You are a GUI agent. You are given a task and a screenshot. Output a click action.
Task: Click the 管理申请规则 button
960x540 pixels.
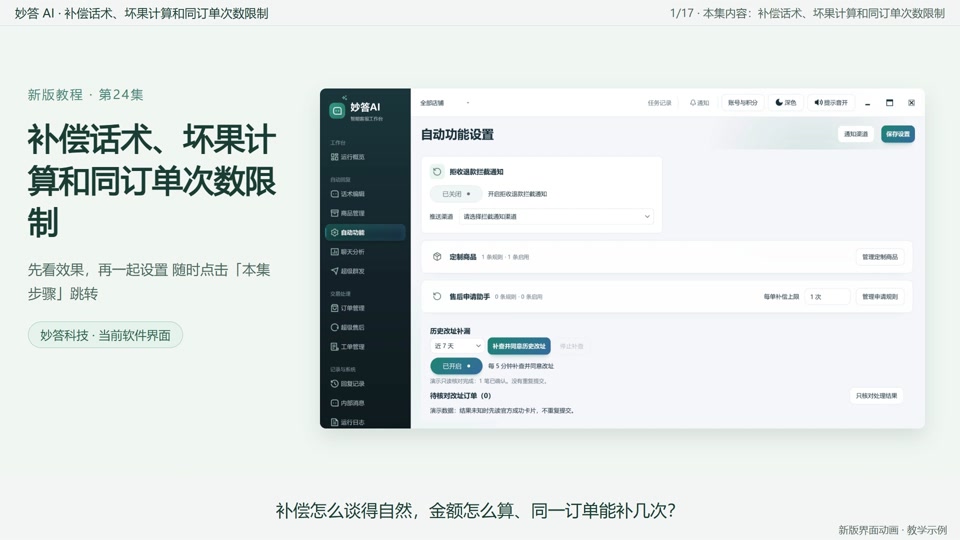(879, 297)
